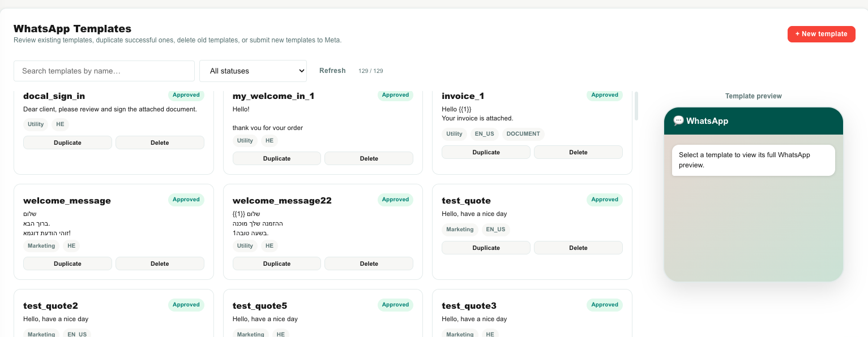This screenshot has width=868, height=337.
Task: Click the Approved badge on test_quote2
Action: tap(186, 305)
